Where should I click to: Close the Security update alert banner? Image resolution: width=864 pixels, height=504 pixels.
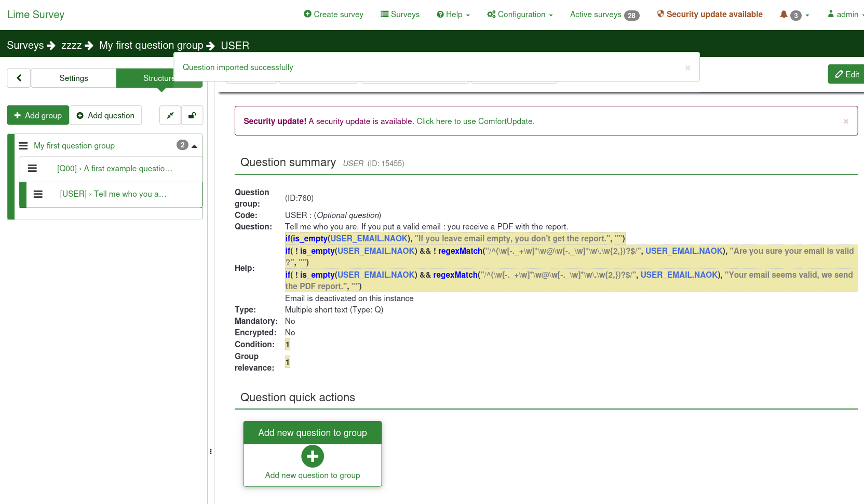coord(846,121)
